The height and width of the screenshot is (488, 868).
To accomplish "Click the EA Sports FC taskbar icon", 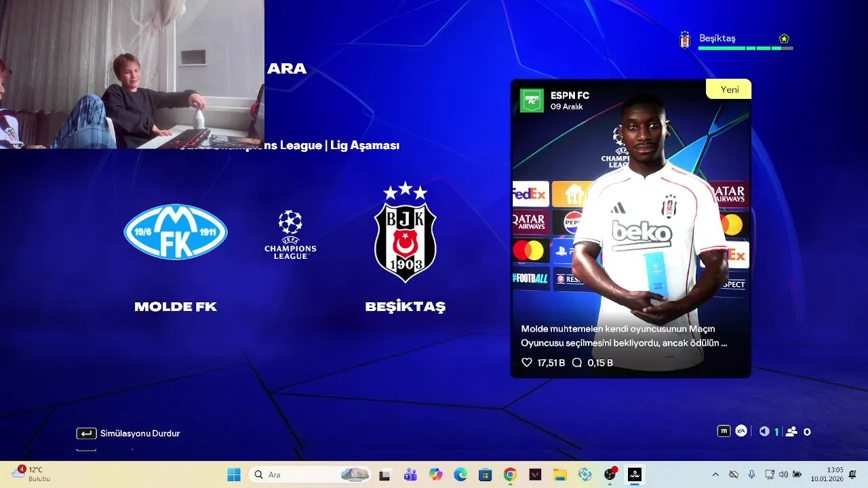I will click(x=635, y=474).
